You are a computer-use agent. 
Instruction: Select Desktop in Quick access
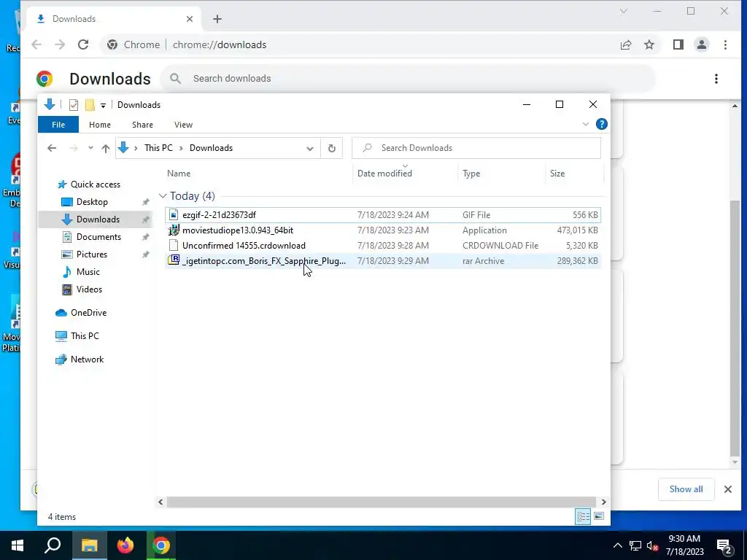point(92,202)
